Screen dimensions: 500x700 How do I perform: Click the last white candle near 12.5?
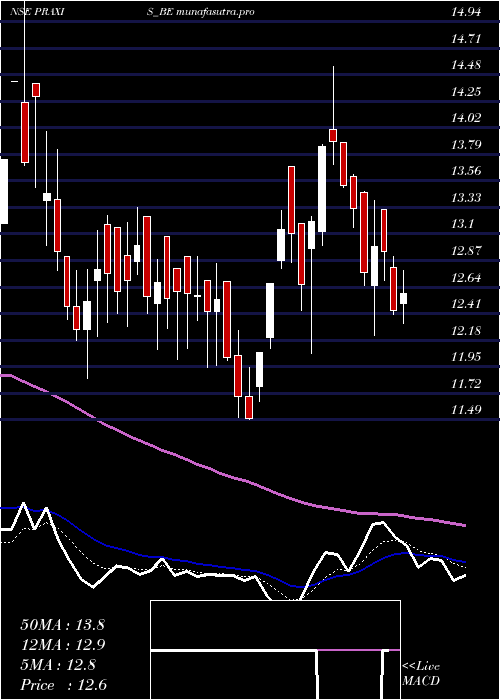click(x=404, y=298)
